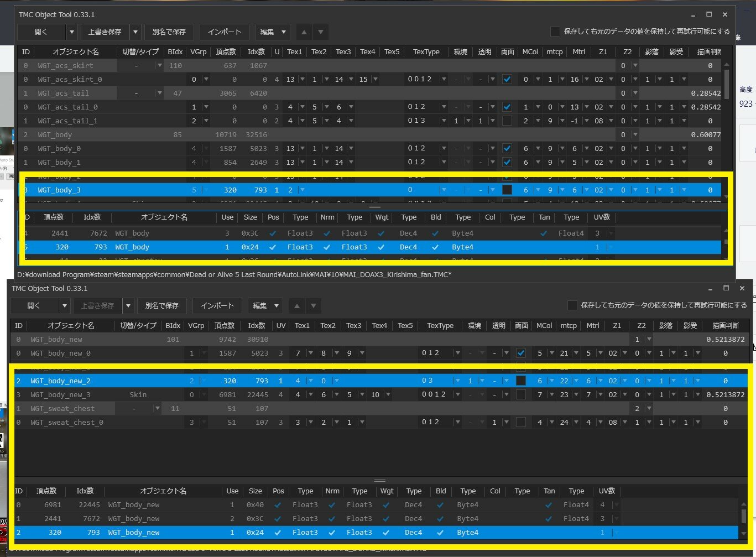Open Tex1 dropdown for WGT_body_3

point(303,190)
